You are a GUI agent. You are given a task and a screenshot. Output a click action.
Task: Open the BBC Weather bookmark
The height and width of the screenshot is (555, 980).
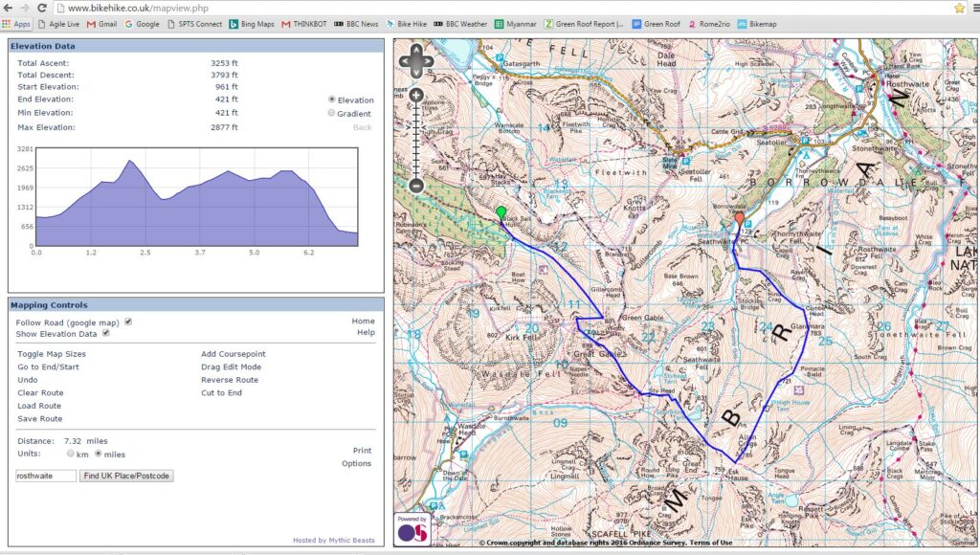460,23
